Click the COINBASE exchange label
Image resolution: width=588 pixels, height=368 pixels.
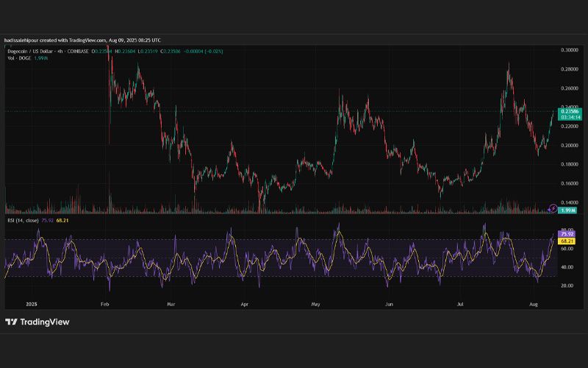point(78,52)
